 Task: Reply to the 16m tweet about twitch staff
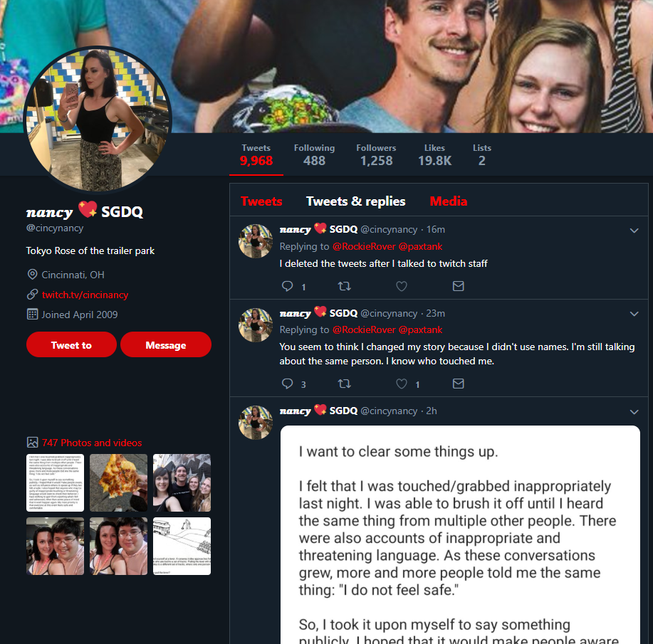[x=288, y=286]
